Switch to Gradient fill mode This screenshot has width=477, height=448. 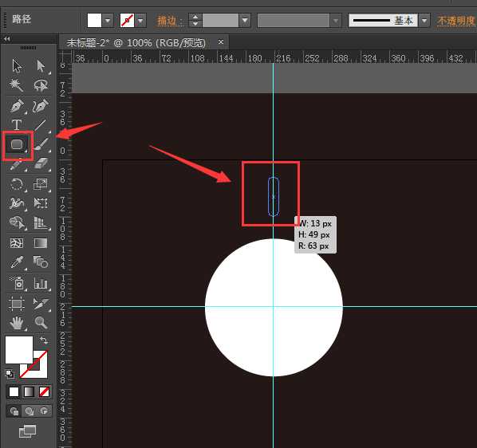click(x=30, y=392)
